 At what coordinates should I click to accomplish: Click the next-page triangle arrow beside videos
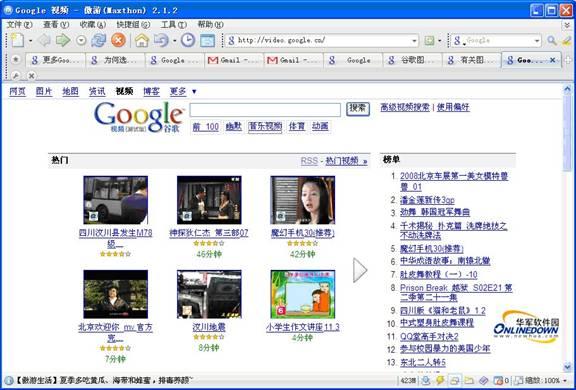coord(360,270)
